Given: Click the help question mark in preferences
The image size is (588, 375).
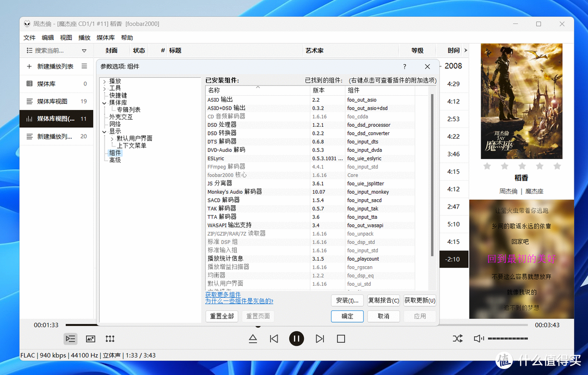Looking at the screenshot, I should pos(404,66).
